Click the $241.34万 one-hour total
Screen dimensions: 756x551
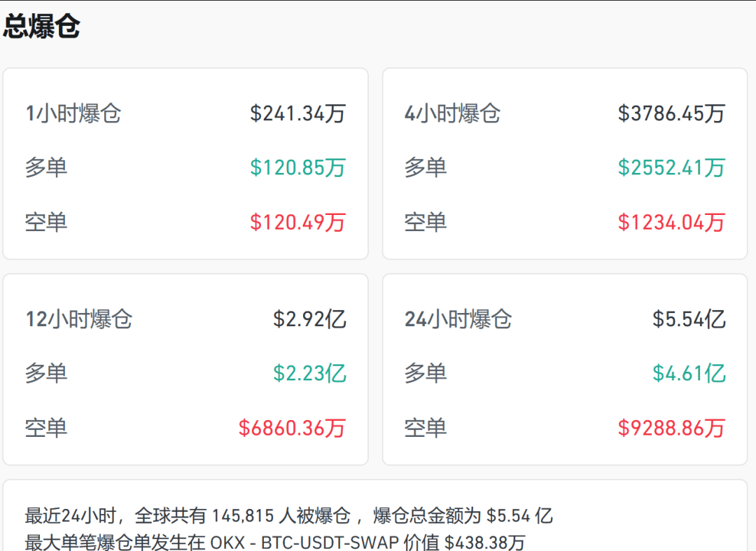tap(297, 113)
